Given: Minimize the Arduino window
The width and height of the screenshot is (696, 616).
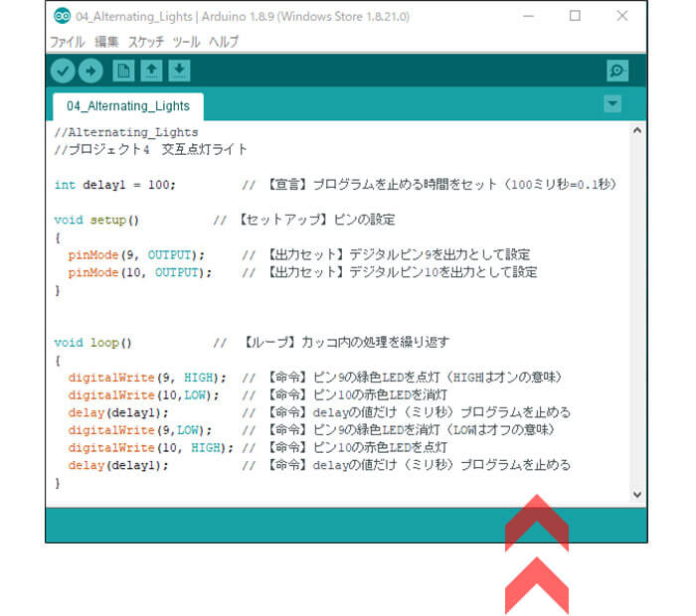Looking at the screenshot, I should click(528, 16).
